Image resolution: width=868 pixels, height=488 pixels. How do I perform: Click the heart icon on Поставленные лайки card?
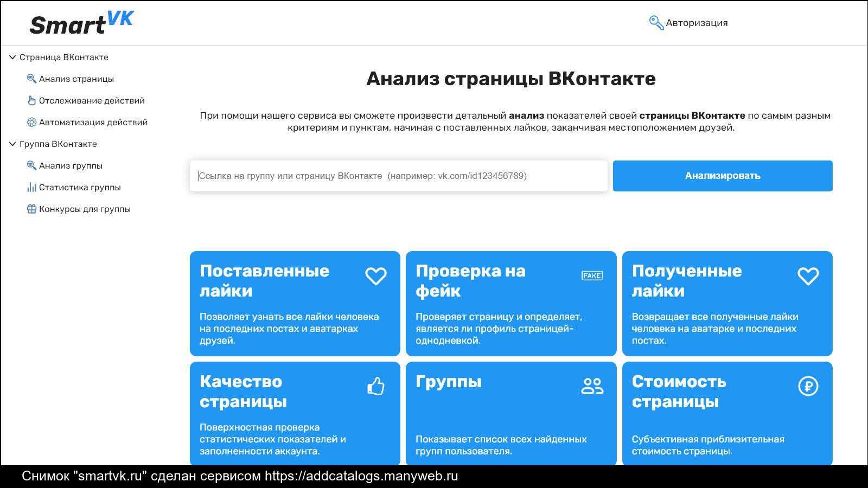[375, 276]
